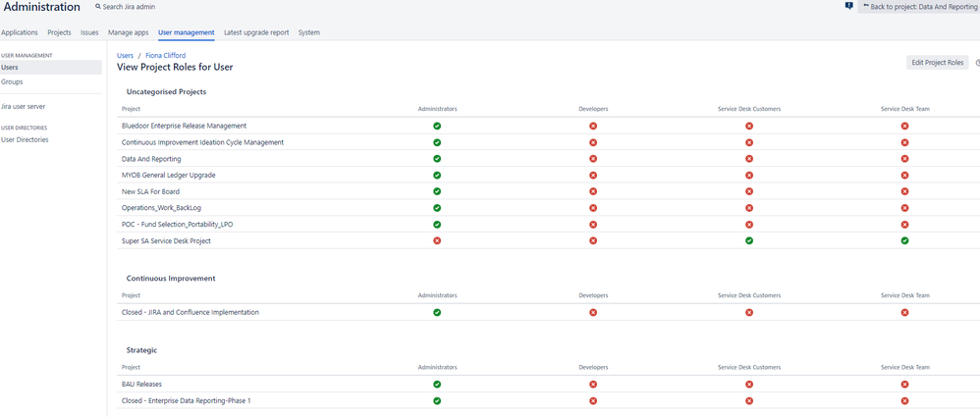The image size is (980, 417).
Task: Click red Developers cross for New SLA For Board
Action: pos(593,191)
